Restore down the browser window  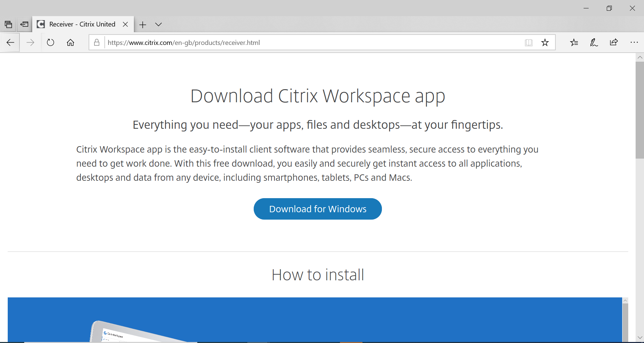[609, 8]
